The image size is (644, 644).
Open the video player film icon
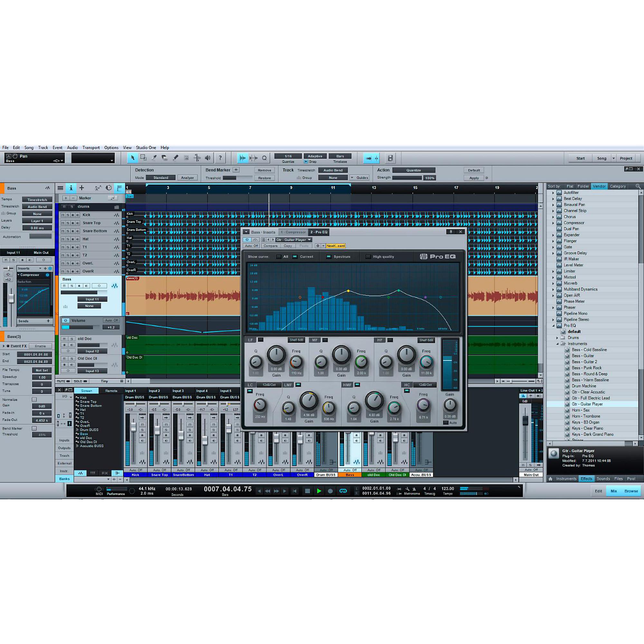(x=390, y=158)
